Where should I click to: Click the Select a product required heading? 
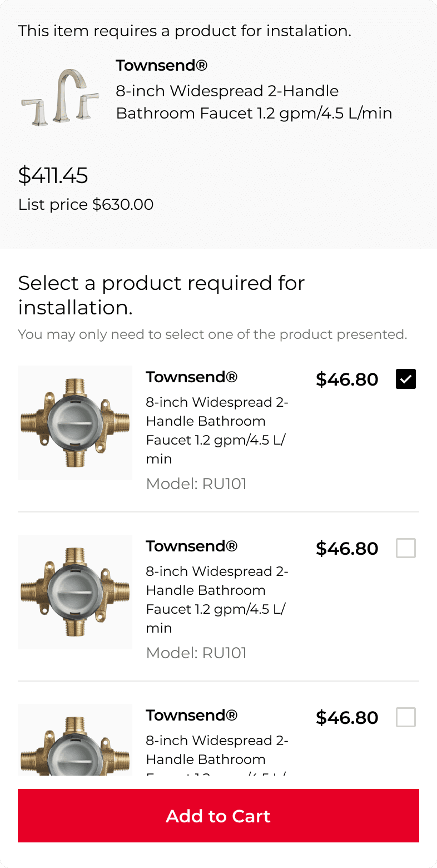coord(161,295)
